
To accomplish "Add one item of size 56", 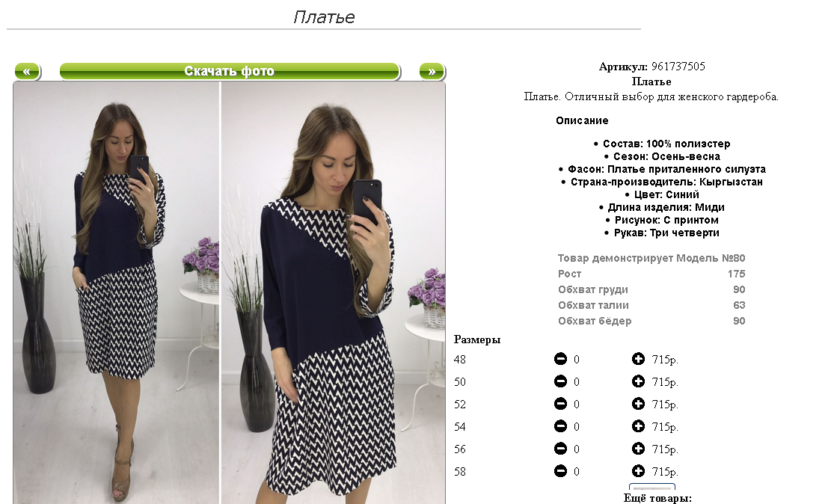I will point(638,449).
